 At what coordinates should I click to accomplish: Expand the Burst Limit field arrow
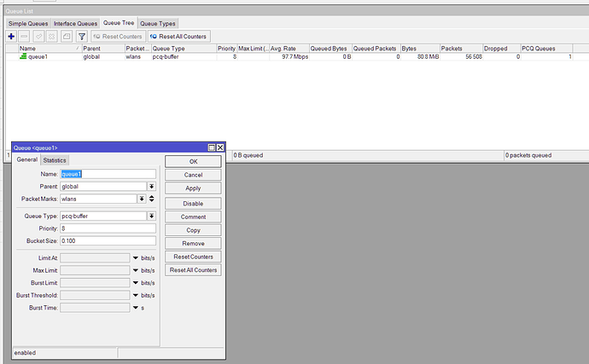(x=136, y=282)
